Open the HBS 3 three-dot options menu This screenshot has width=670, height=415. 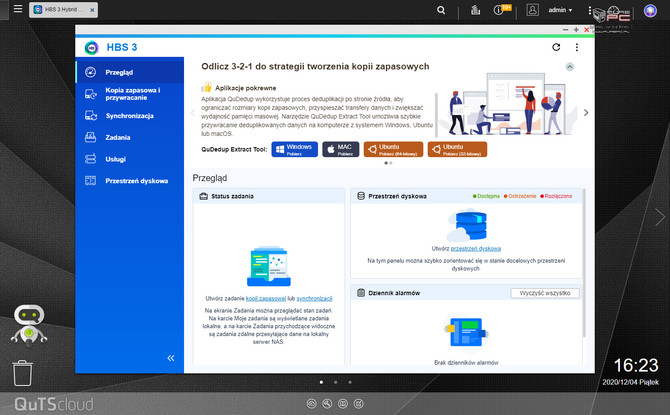click(577, 47)
